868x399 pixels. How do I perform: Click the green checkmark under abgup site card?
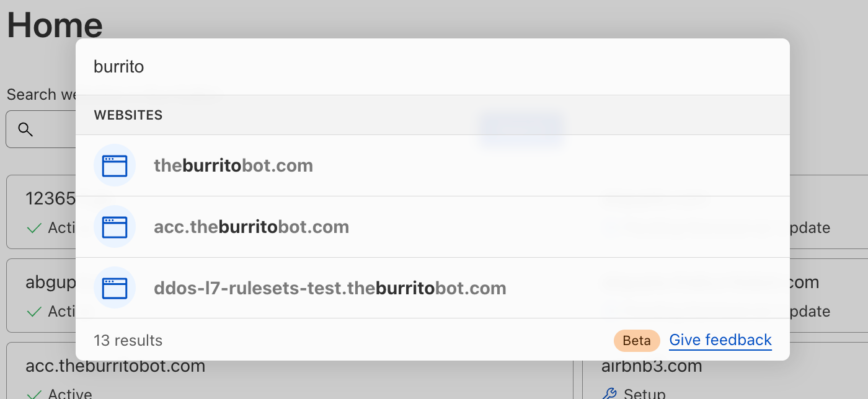tap(34, 311)
